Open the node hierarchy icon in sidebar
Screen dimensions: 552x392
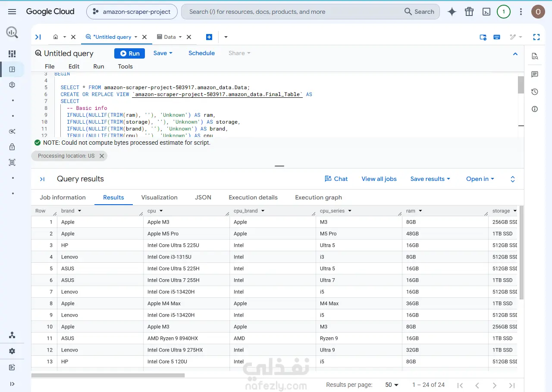[12, 335]
